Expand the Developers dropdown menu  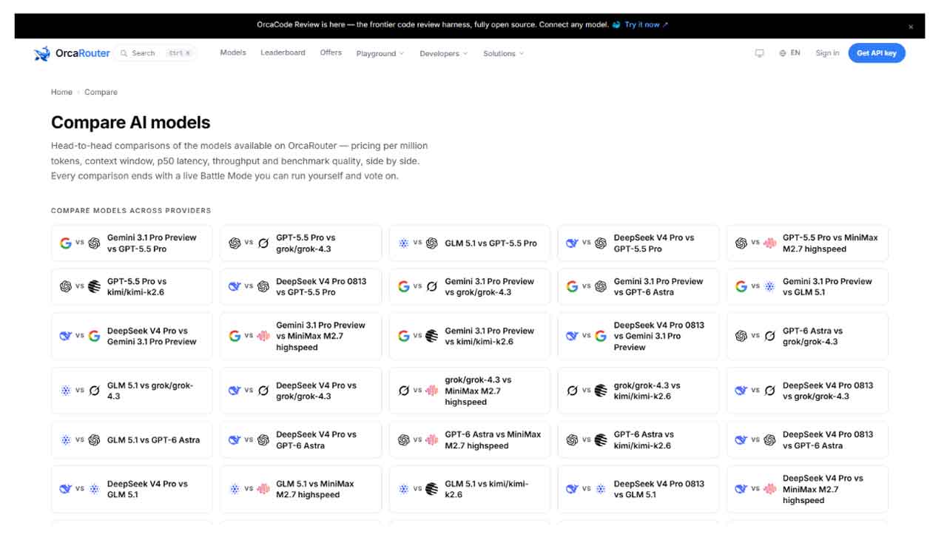click(444, 53)
